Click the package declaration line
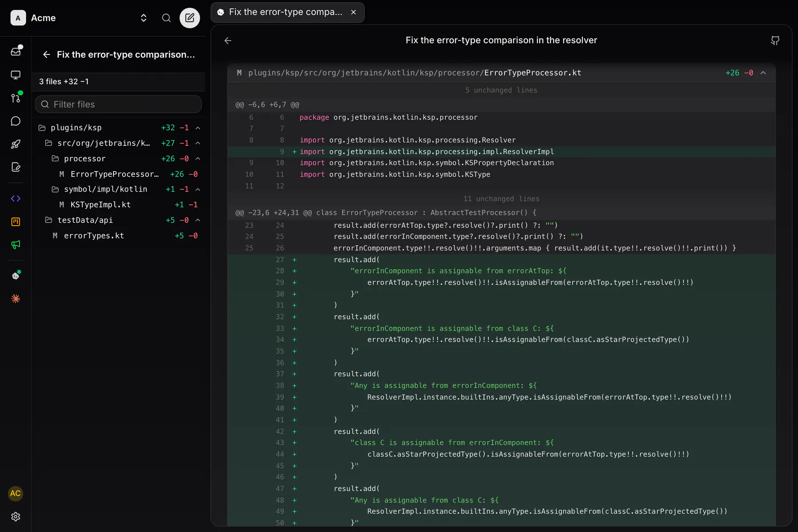Screen dimensions: 798x532 [501, 117]
